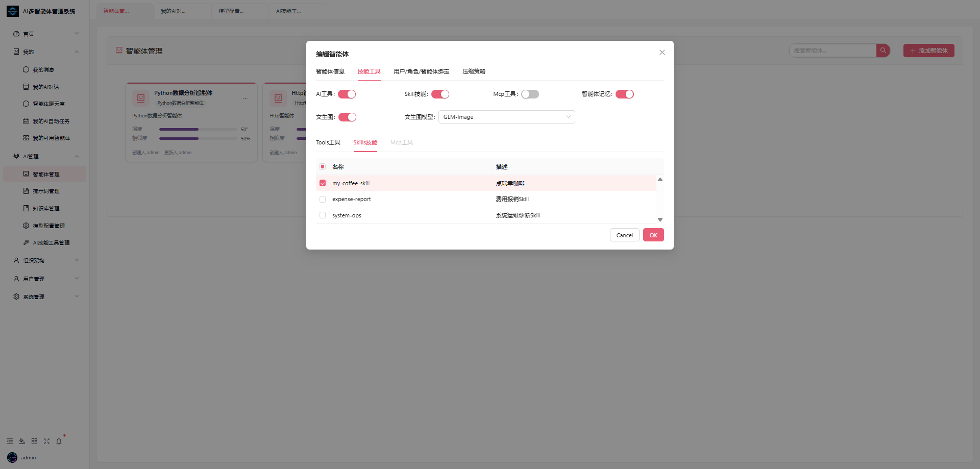980x469 pixels.
Task: Click the skills list scrollbar down arrow
Action: tap(660, 219)
